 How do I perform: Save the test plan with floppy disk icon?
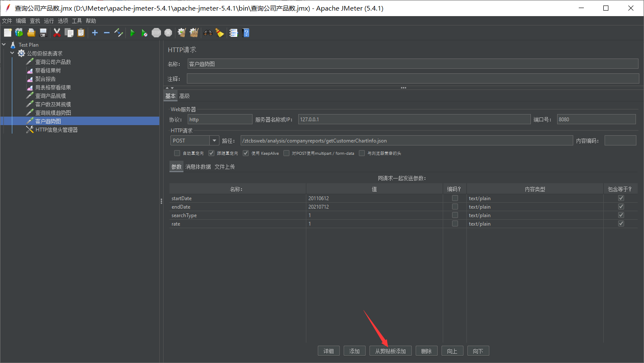tap(43, 33)
